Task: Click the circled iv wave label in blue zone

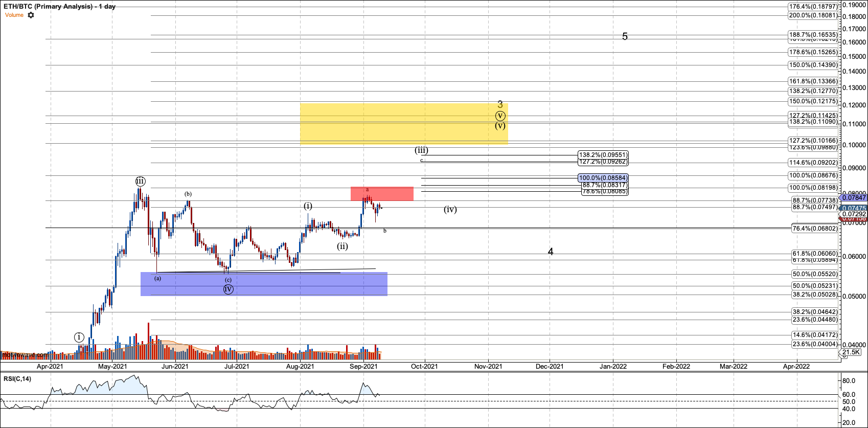Action: coord(229,289)
